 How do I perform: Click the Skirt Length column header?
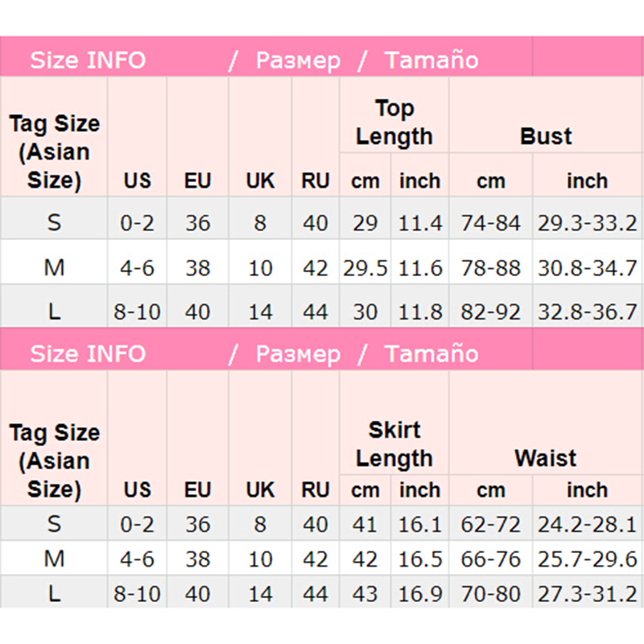click(394, 444)
